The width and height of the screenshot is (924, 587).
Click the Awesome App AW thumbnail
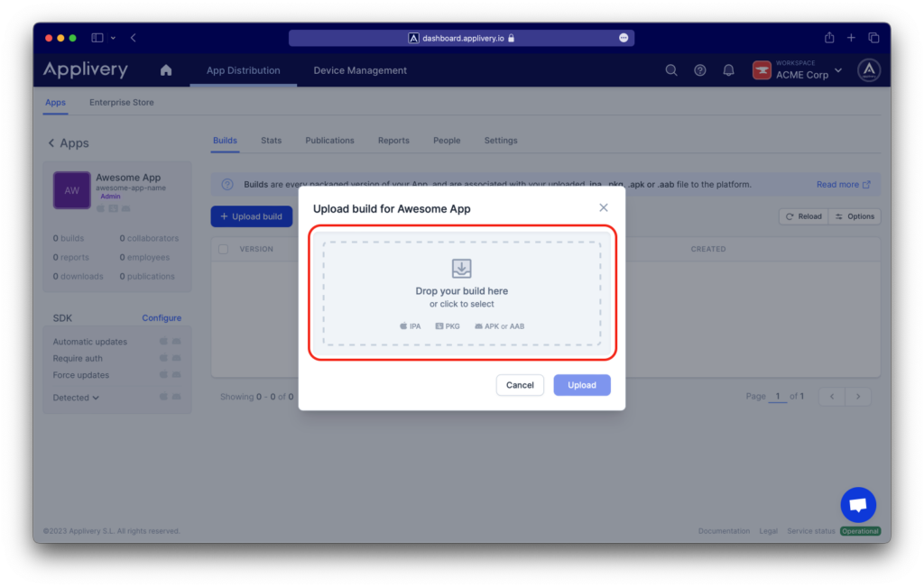coord(72,190)
